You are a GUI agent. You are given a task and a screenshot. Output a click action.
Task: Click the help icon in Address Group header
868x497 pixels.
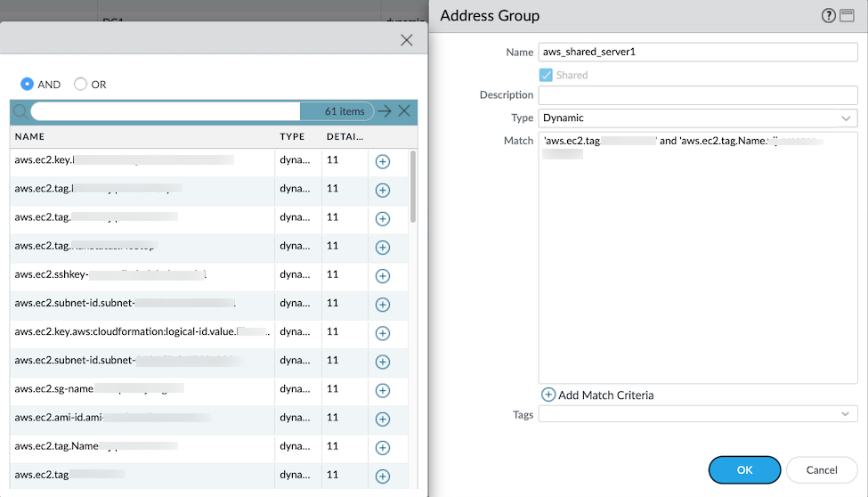(x=828, y=16)
